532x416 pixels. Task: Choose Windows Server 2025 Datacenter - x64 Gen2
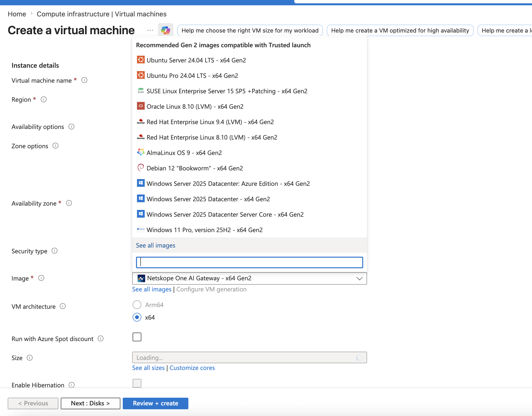[x=249, y=199]
